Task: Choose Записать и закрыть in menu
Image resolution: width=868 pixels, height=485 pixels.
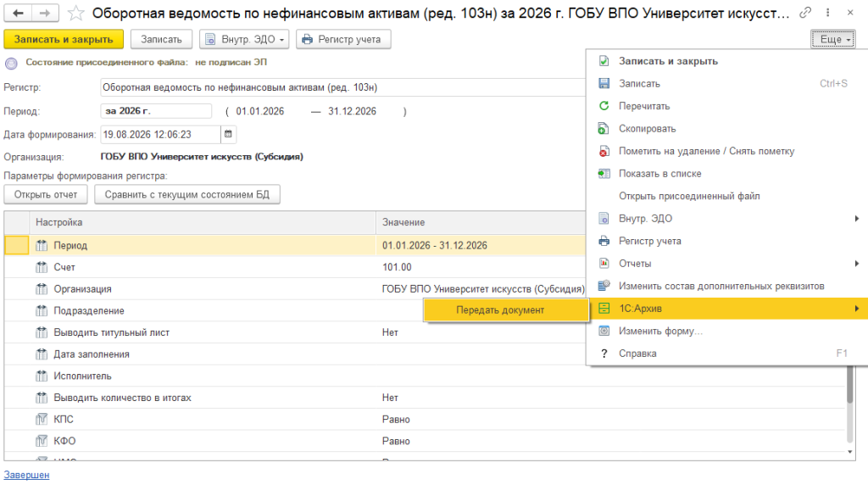Action: (726, 61)
